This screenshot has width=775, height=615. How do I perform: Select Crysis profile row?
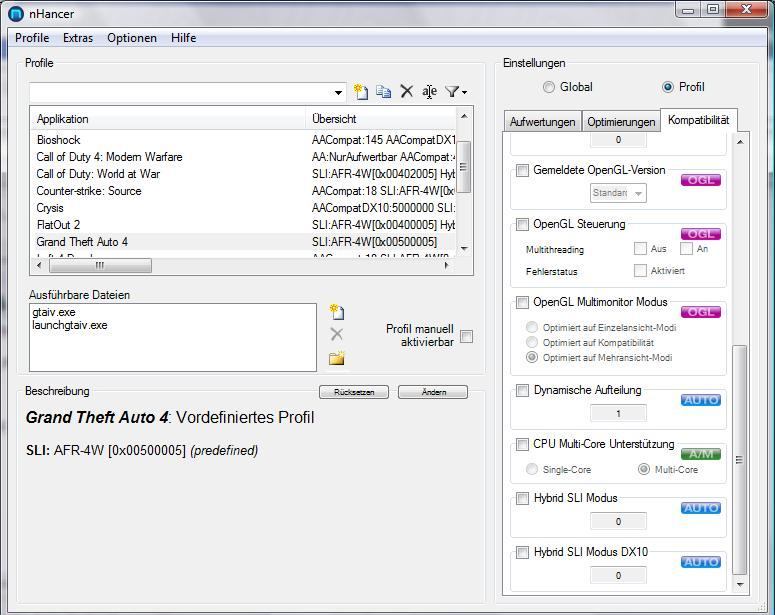coord(244,208)
